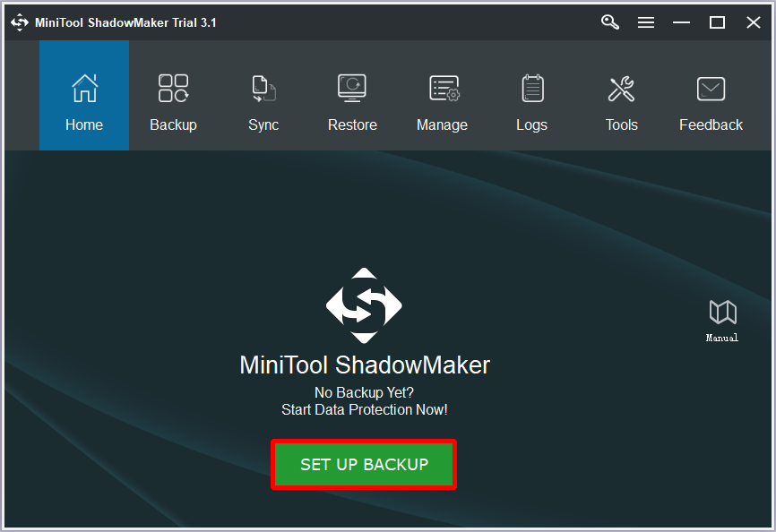Minimize the ShadowMaker window
The height and width of the screenshot is (532, 776).
point(682,22)
